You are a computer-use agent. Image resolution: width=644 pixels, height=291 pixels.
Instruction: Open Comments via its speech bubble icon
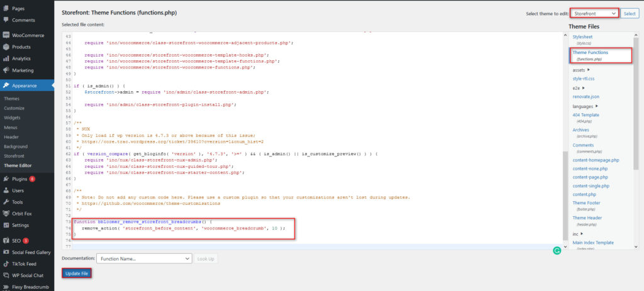pyautogui.click(x=6, y=19)
